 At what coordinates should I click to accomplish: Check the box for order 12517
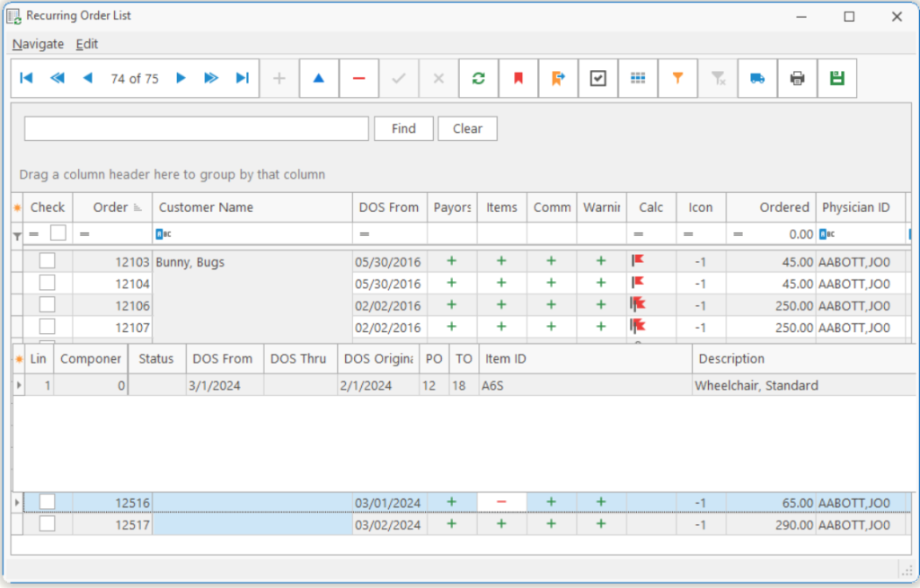pos(47,523)
